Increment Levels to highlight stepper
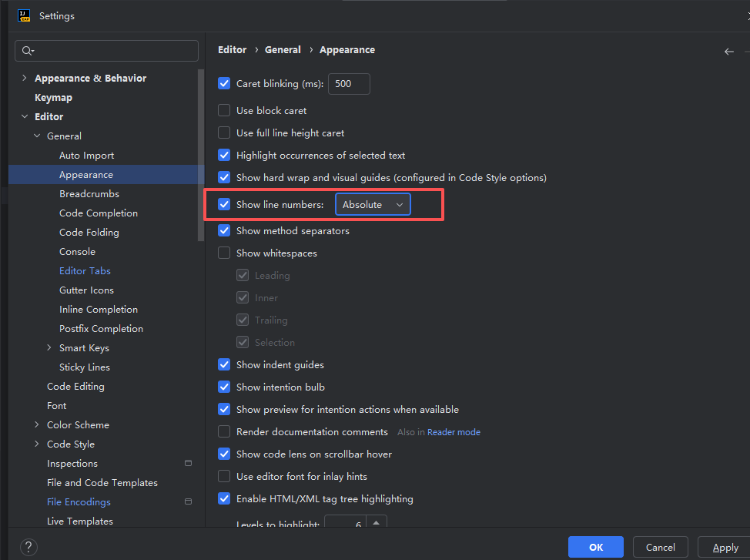This screenshot has height=560, width=750. 377,521
